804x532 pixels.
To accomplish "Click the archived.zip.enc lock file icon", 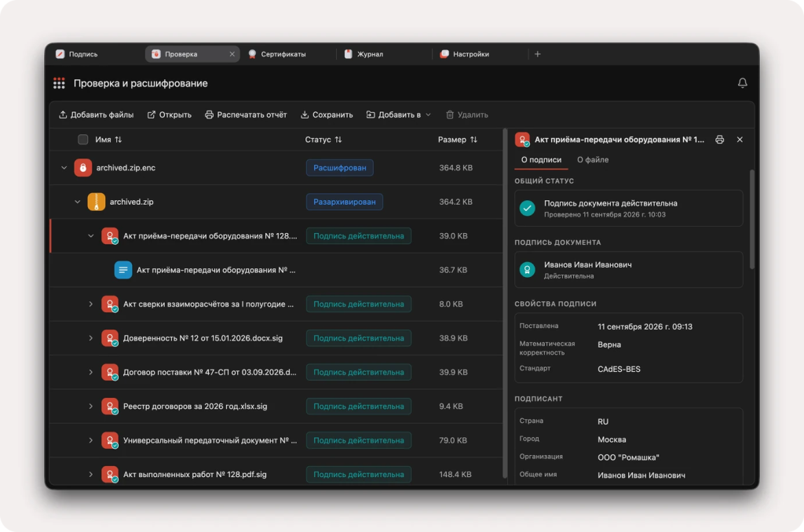I will click(82, 168).
